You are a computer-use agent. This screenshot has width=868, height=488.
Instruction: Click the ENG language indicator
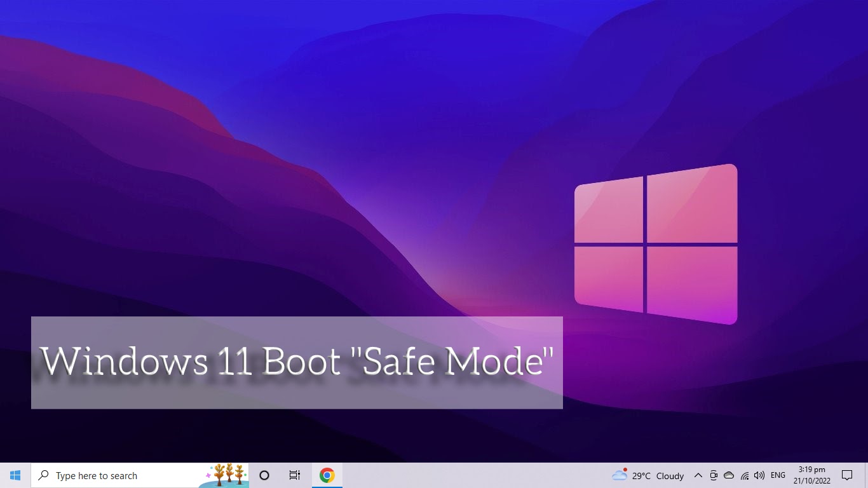(778, 475)
